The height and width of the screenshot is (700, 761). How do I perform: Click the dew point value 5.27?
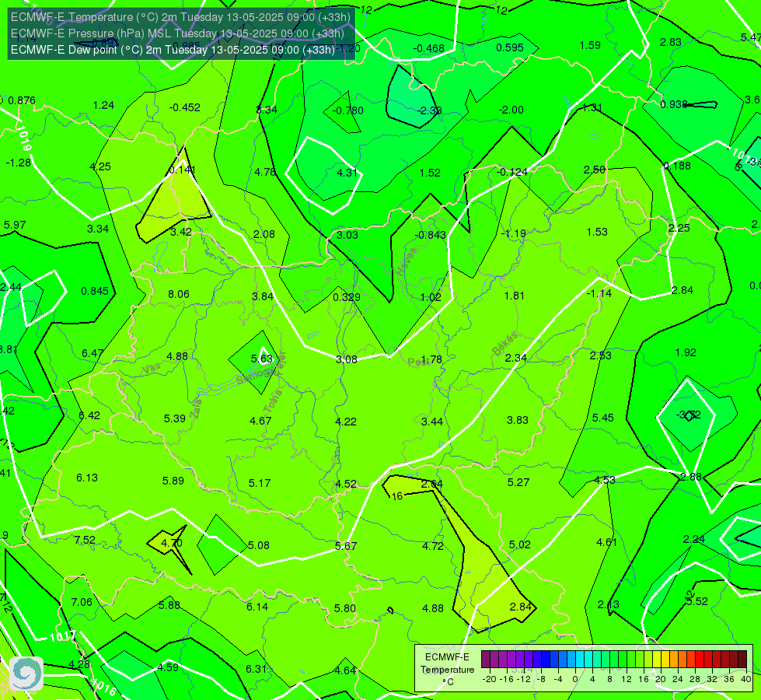click(518, 482)
